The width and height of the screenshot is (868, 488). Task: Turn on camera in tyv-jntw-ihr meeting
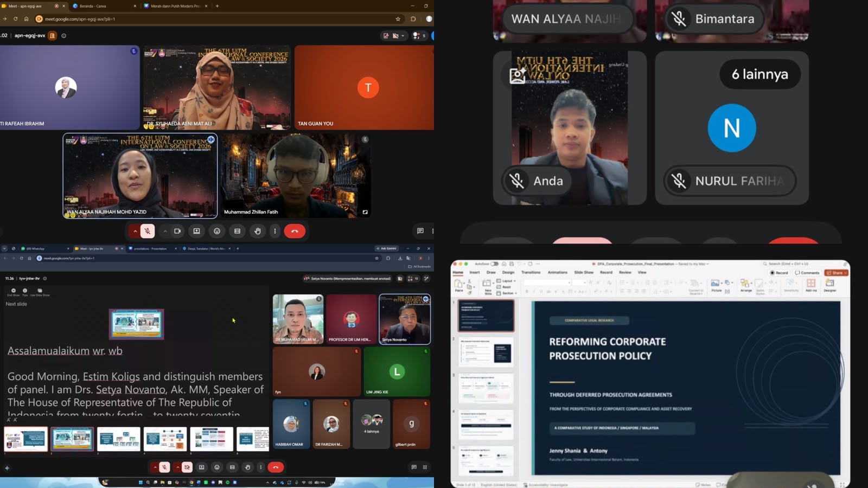click(x=187, y=467)
